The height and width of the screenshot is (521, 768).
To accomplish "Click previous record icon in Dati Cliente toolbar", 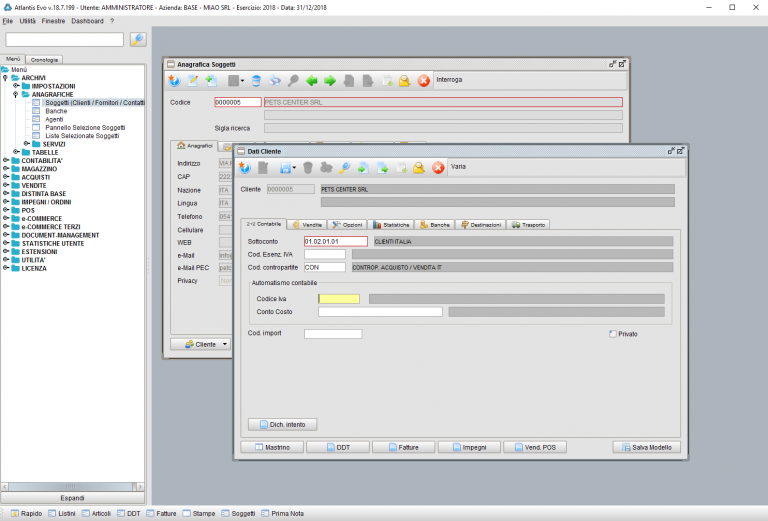I will [363, 168].
